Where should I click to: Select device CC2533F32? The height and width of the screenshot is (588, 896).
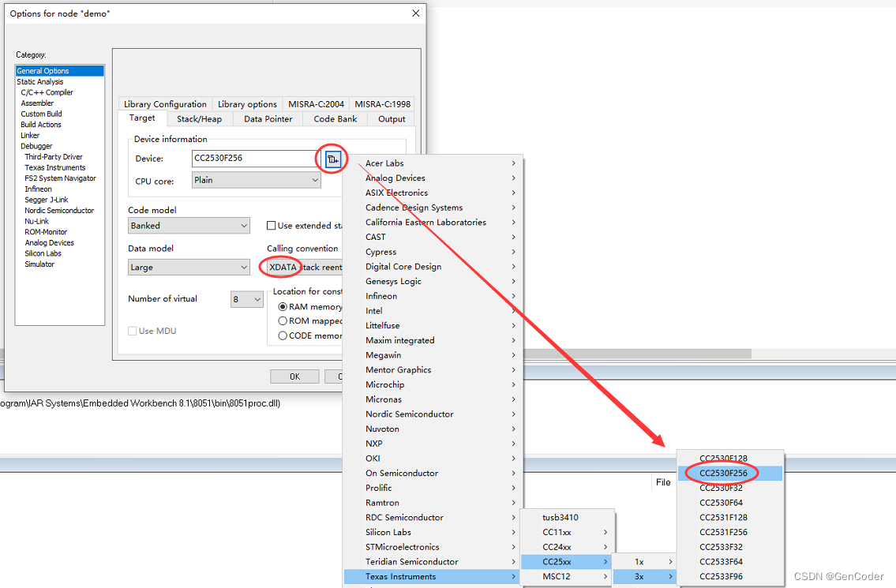729,547
